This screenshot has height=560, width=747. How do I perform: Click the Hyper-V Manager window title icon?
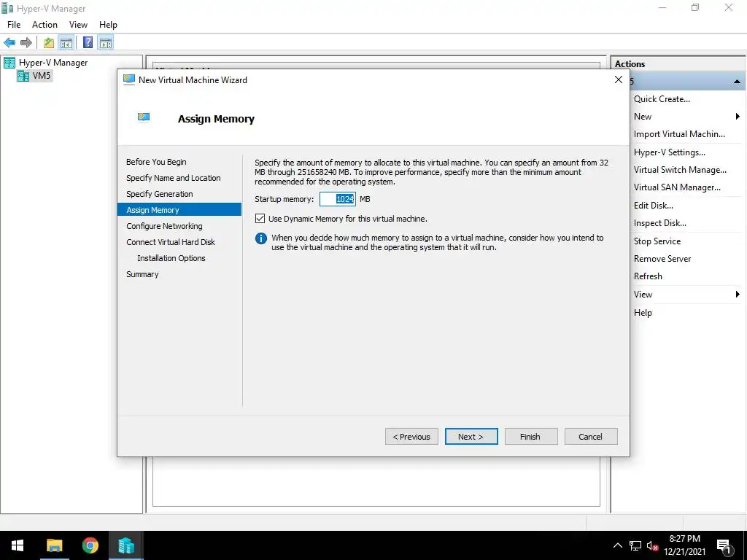[x=7, y=8]
